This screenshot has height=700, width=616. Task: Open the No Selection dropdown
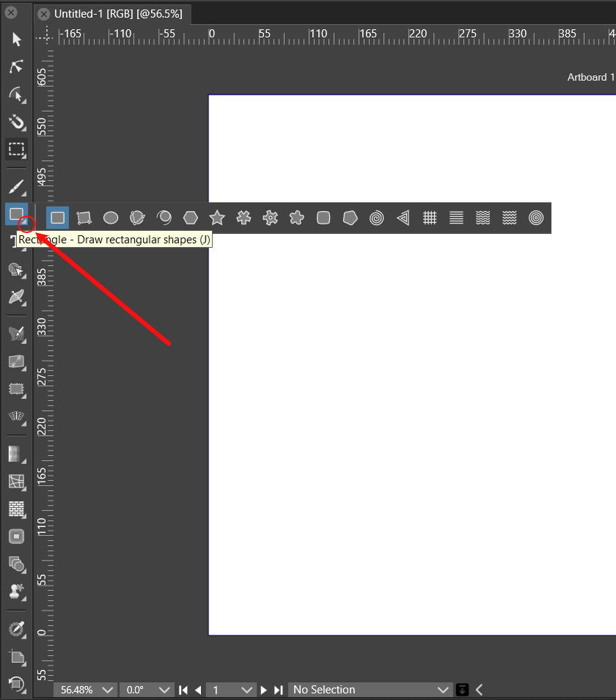click(370, 690)
